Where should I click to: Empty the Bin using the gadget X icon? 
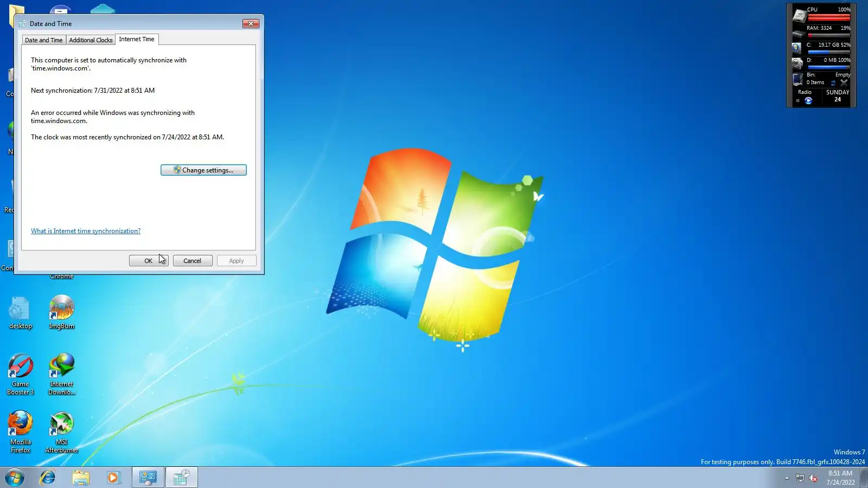click(844, 83)
